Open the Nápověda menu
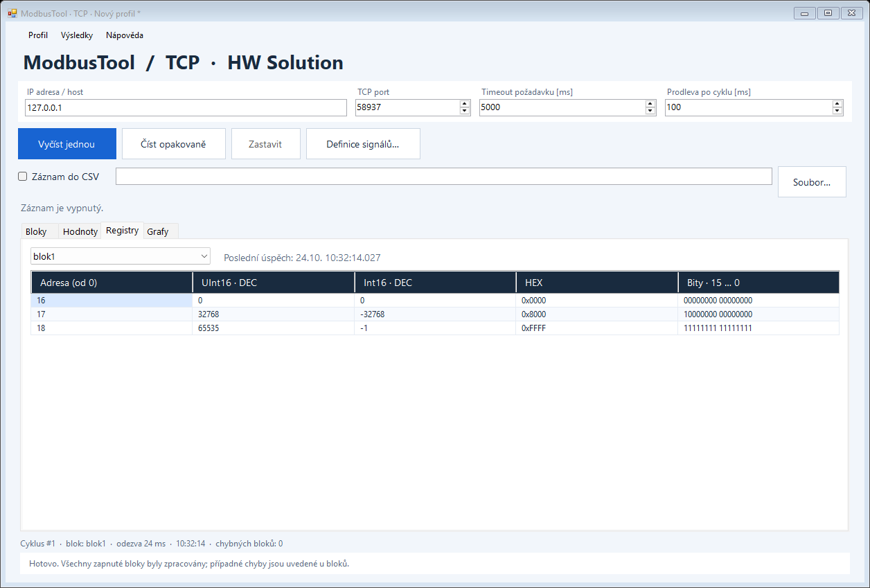The height and width of the screenshot is (588, 870). (125, 35)
